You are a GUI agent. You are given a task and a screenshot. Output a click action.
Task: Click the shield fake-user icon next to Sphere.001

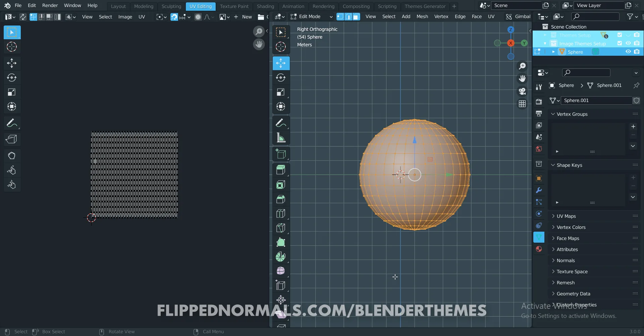[x=637, y=100]
